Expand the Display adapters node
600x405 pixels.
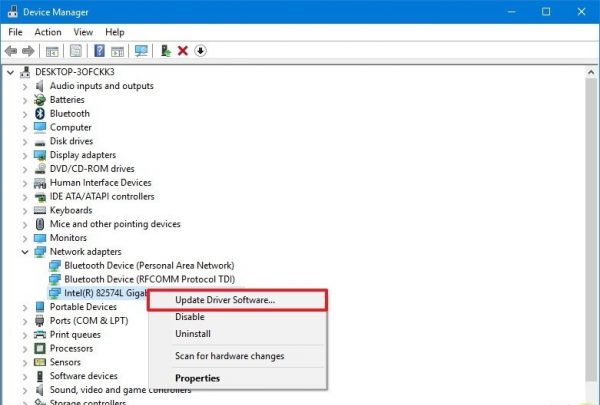coord(26,155)
